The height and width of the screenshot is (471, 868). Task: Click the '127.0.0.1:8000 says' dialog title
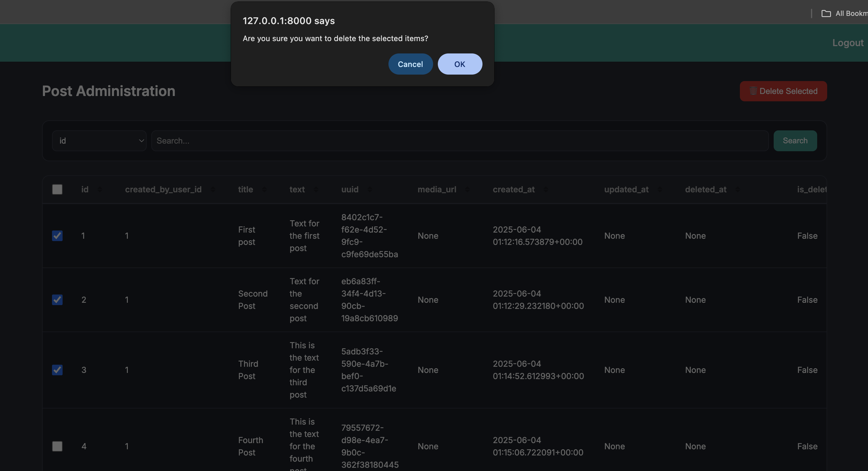pyautogui.click(x=289, y=21)
